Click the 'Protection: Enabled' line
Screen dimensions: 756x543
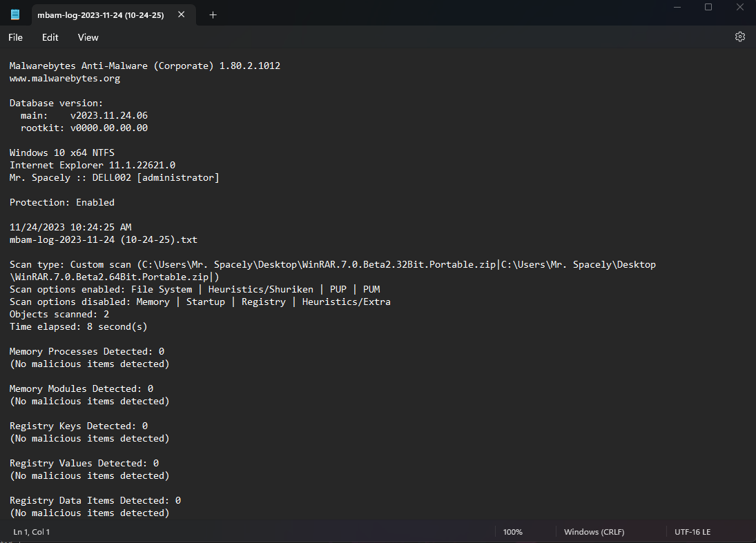(61, 202)
